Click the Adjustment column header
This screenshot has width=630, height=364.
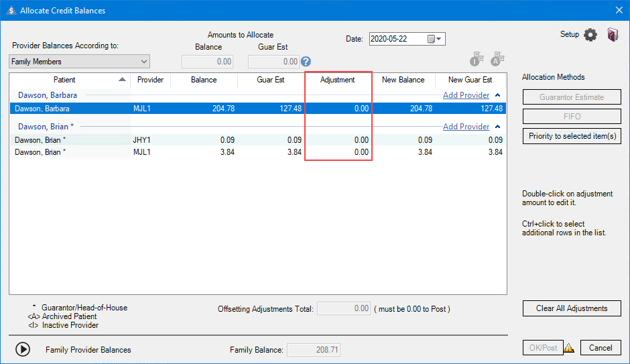tap(338, 80)
